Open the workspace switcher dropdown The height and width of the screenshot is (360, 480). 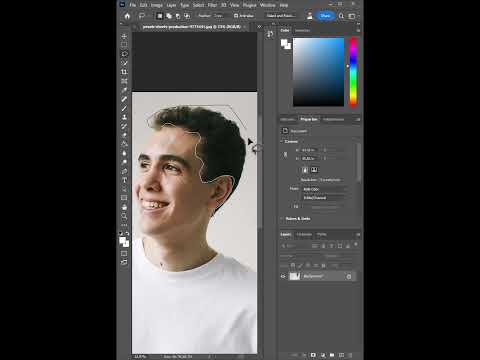352,16
